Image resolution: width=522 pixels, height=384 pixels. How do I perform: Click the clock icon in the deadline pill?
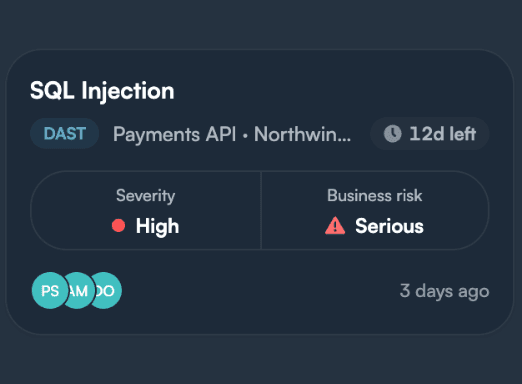[x=393, y=134]
